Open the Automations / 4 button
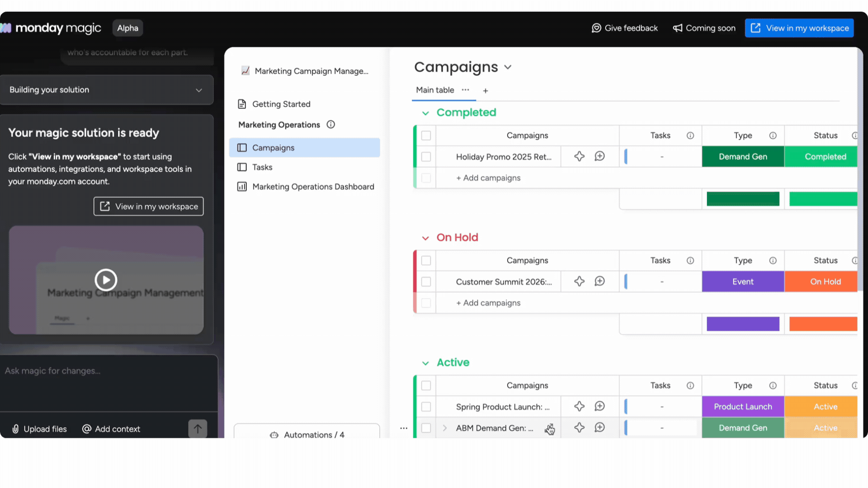Viewport: 868px width, 488px height. pyautogui.click(x=307, y=432)
